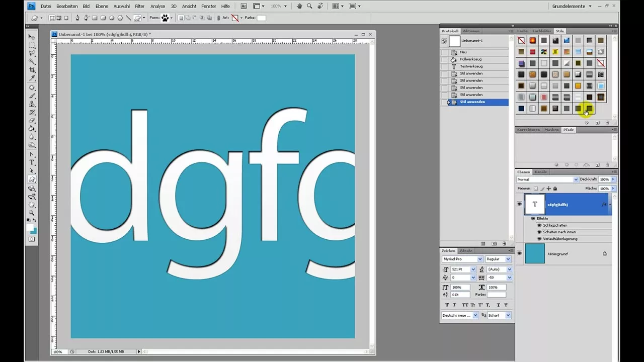Toggle visibility of the Schlagschatten effect
644x362 pixels.
[539, 225]
